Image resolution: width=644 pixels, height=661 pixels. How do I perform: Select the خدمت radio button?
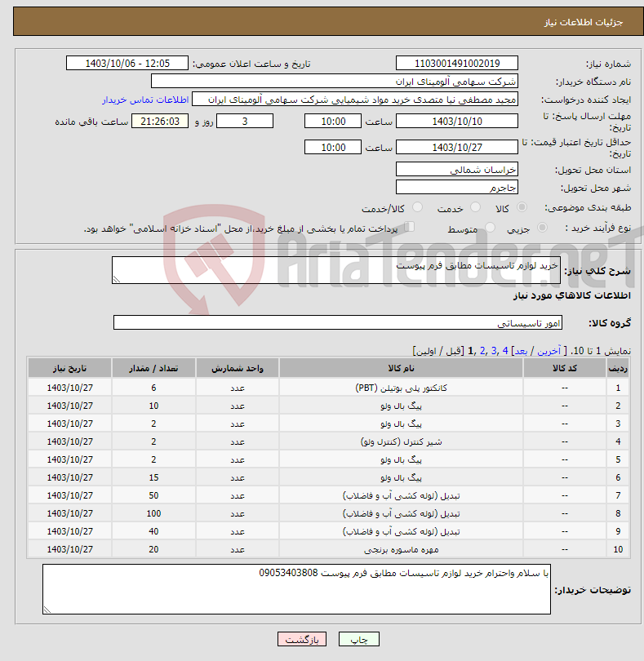click(x=475, y=207)
